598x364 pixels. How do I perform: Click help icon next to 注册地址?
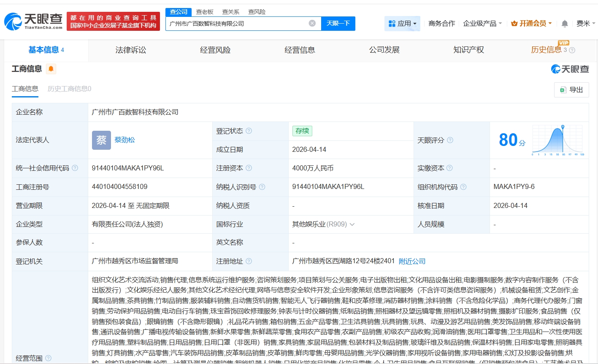coord(249,261)
